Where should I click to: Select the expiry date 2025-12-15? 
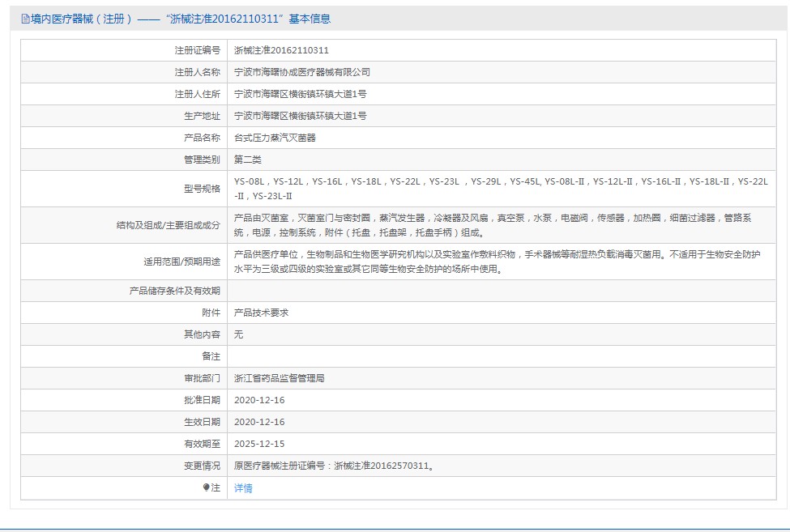(x=259, y=444)
